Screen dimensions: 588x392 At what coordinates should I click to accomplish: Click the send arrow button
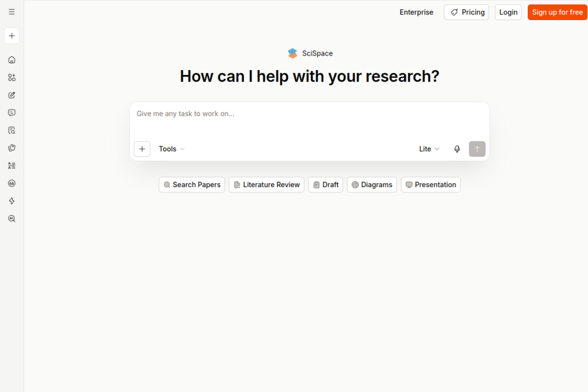[x=477, y=149]
